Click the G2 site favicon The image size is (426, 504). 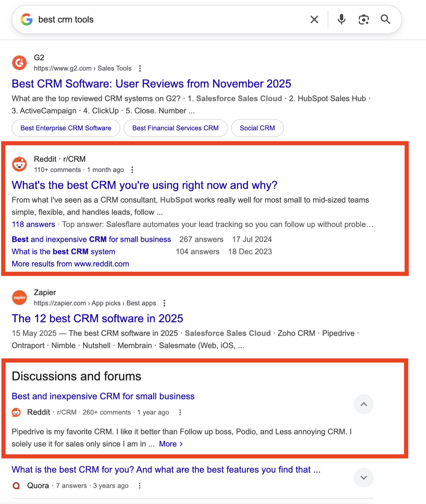point(19,63)
